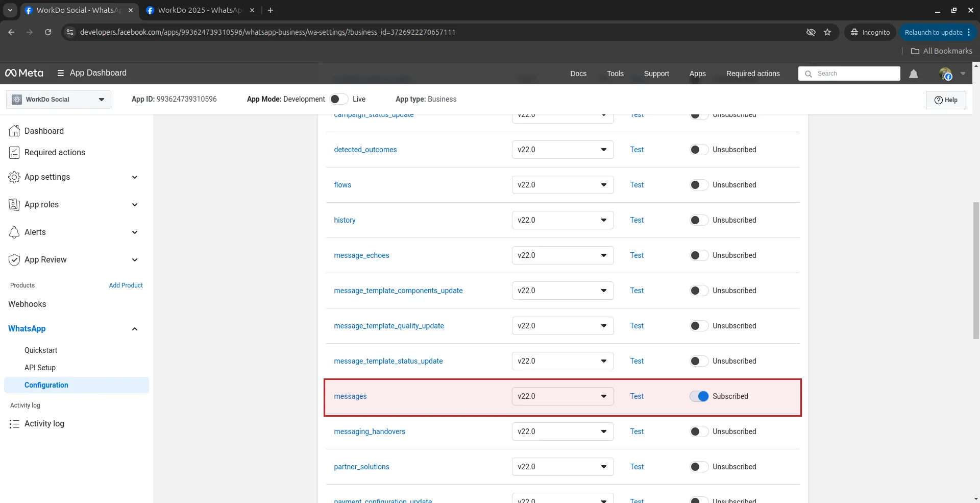The width and height of the screenshot is (980, 503).
Task: Switch App Mode toggle to Live
Action: point(339,99)
